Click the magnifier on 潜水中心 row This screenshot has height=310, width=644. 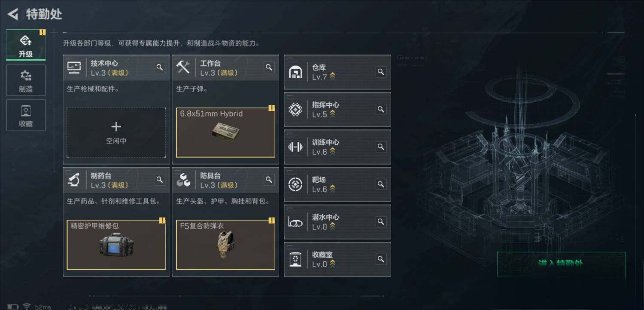(x=381, y=221)
